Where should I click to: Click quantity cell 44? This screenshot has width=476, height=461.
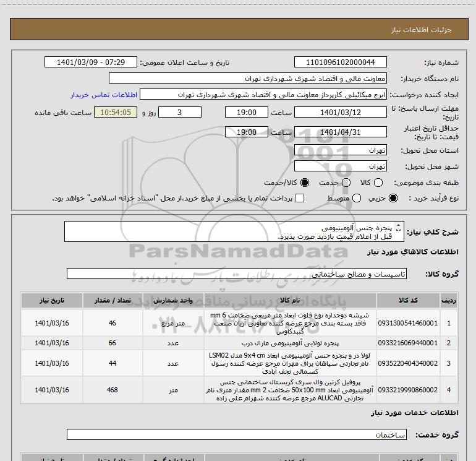coord(113,363)
